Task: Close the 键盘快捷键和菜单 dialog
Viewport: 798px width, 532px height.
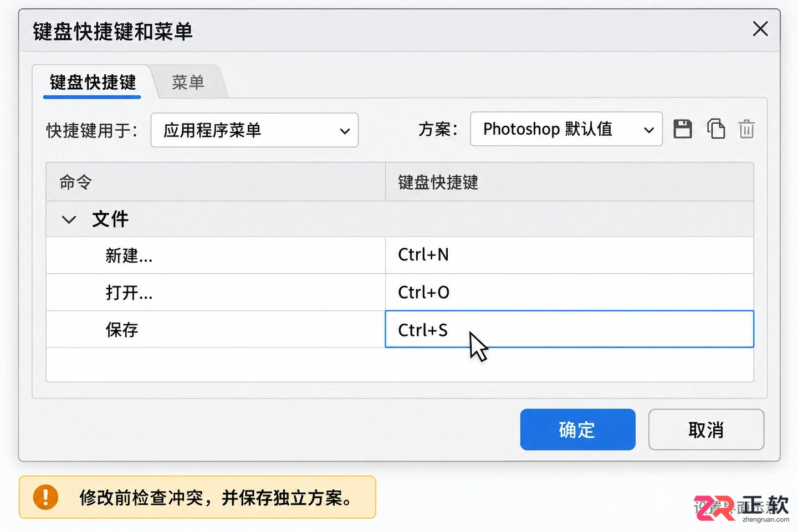Action: (x=760, y=29)
